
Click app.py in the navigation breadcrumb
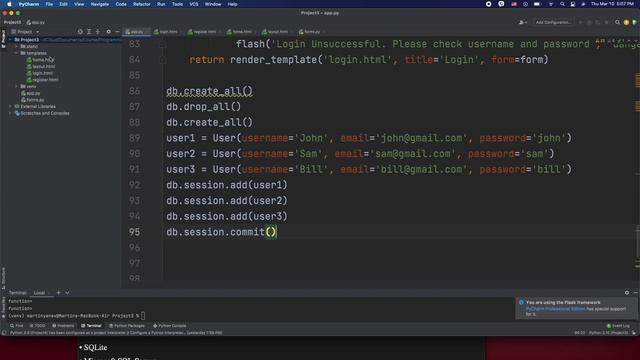(x=36, y=22)
